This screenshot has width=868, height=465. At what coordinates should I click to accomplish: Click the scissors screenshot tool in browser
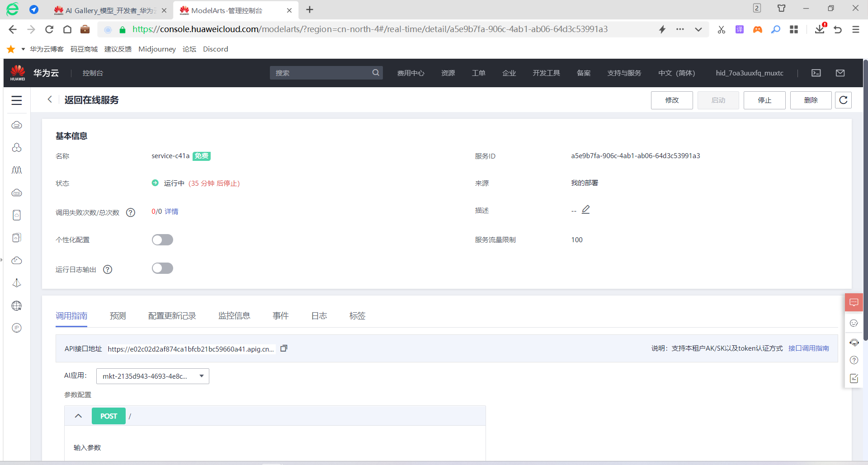pyautogui.click(x=722, y=29)
